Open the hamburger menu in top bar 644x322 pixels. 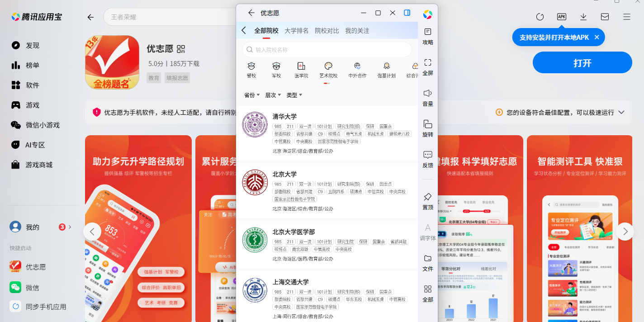pyautogui.click(x=626, y=17)
